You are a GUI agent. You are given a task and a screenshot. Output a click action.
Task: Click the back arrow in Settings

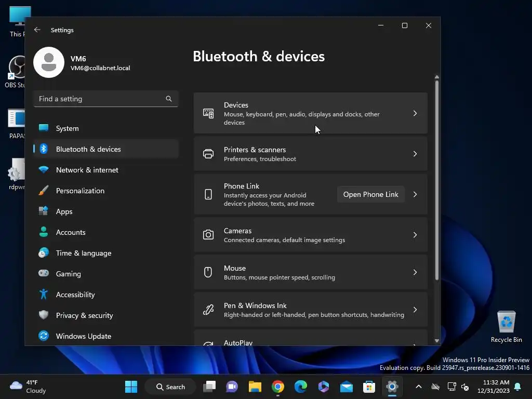tap(37, 30)
